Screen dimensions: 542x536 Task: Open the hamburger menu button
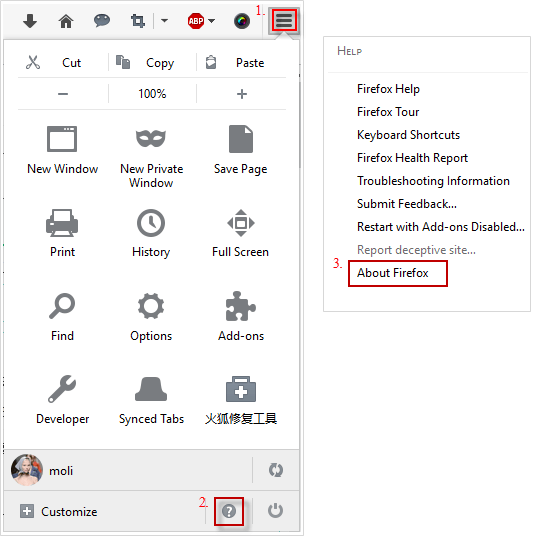pyautogui.click(x=284, y=20)
